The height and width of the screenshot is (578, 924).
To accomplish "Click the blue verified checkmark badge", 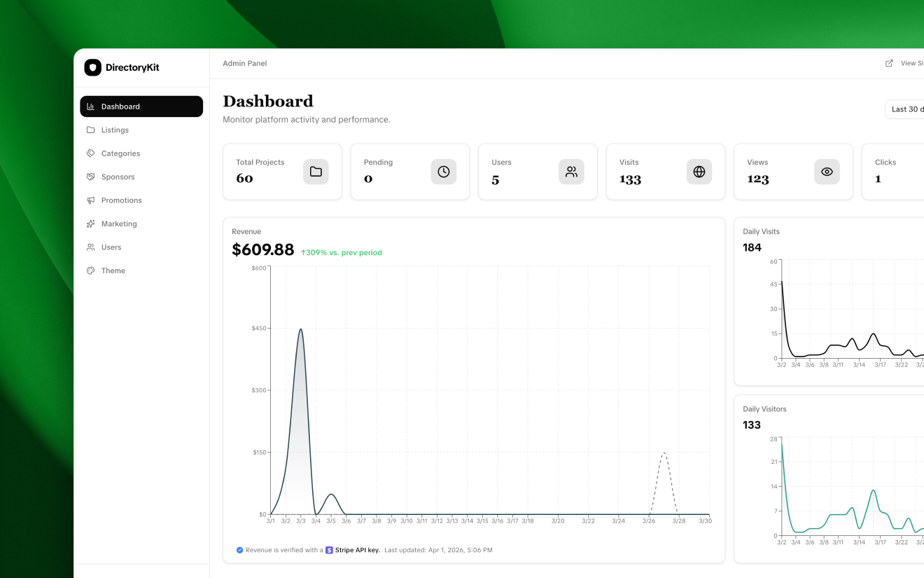I will (x=239, y=550).
